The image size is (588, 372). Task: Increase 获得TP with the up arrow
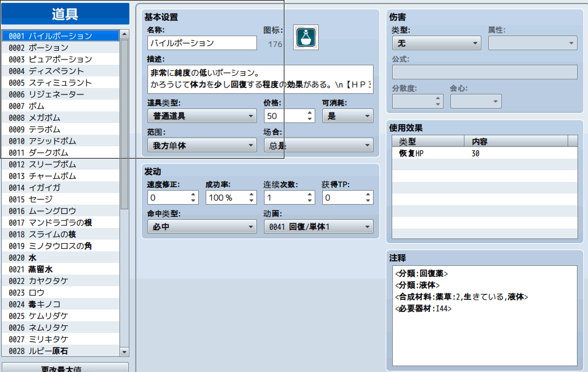(368, 194)
